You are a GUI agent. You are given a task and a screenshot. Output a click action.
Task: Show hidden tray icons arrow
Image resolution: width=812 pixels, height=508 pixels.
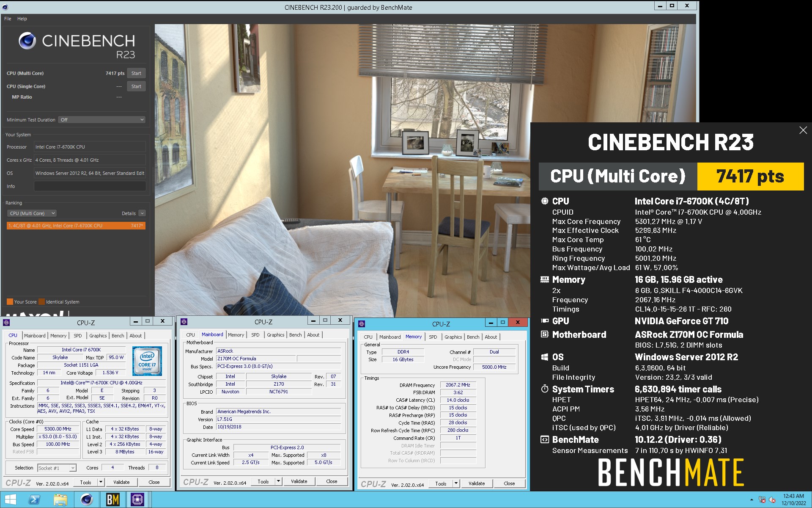click(752, 500)
